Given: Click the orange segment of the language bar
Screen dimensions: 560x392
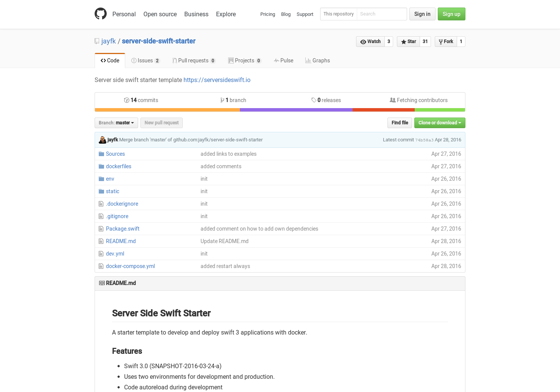Looking at the screenshot, I should pyautogui.click(x=166, y=110).
